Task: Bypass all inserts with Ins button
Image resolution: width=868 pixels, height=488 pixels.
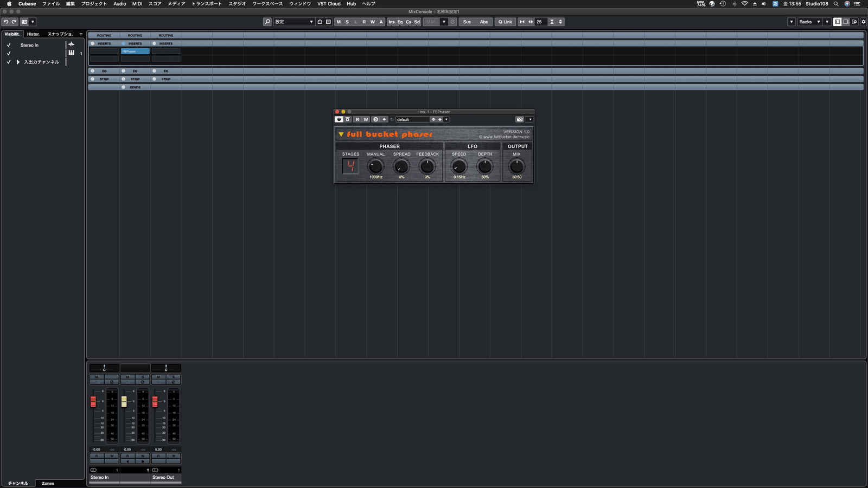Action: [x=392, y=22]
